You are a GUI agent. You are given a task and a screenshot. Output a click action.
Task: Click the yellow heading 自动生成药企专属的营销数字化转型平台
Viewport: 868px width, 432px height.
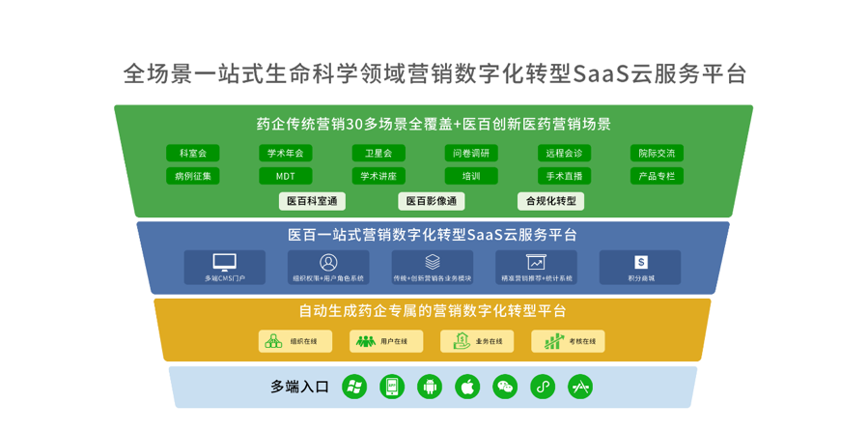coord(433,310)
